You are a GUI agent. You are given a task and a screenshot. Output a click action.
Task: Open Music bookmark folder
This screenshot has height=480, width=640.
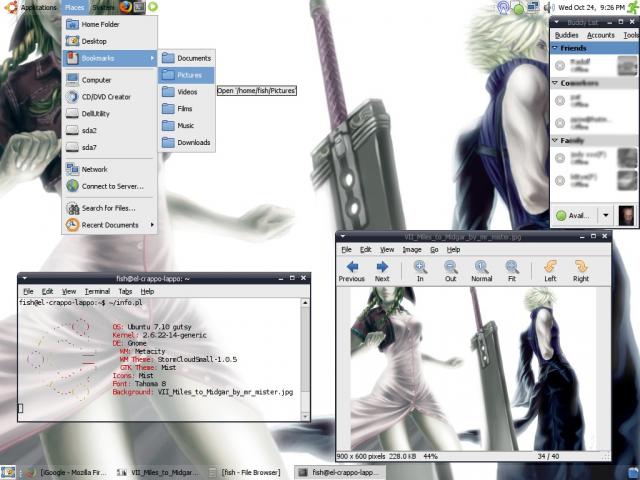[x=187, y=125]
